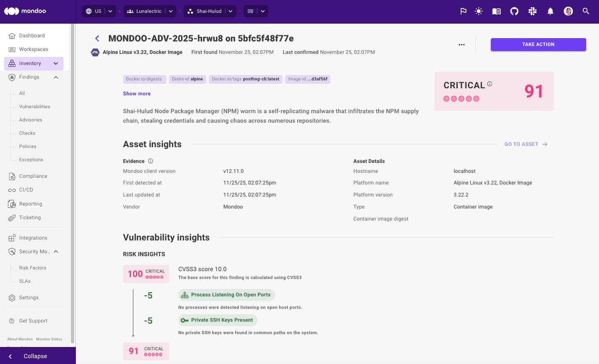This screenshot has width=599, height=364.
Task: Toggle light mode with the sun icon
Action: point(478,11)
